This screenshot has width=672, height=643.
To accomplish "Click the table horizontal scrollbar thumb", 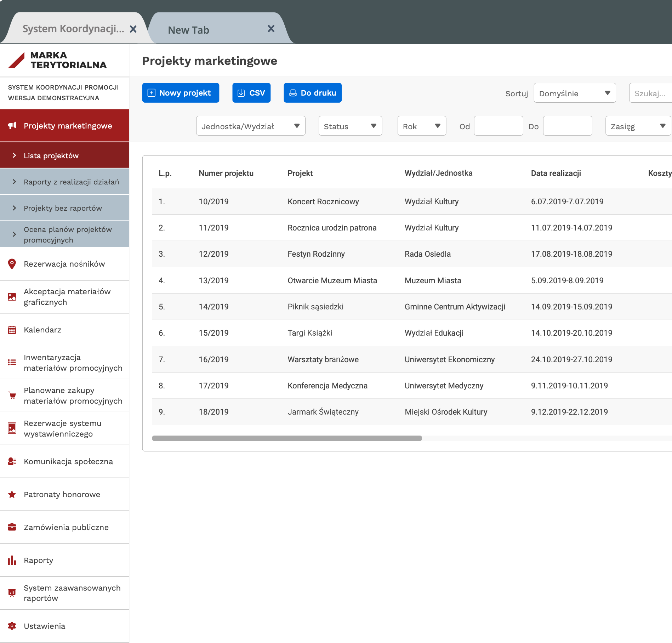I will 287,438.
